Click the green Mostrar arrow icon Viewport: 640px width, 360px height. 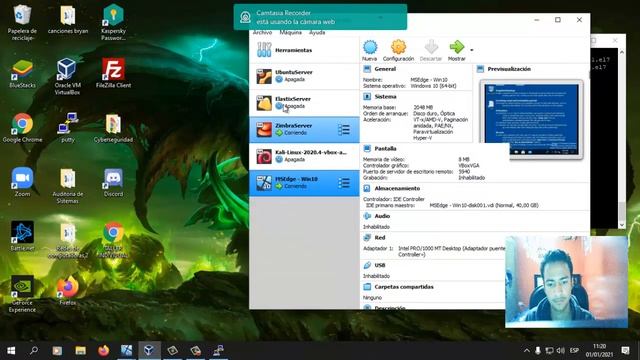tap(456, 47)
